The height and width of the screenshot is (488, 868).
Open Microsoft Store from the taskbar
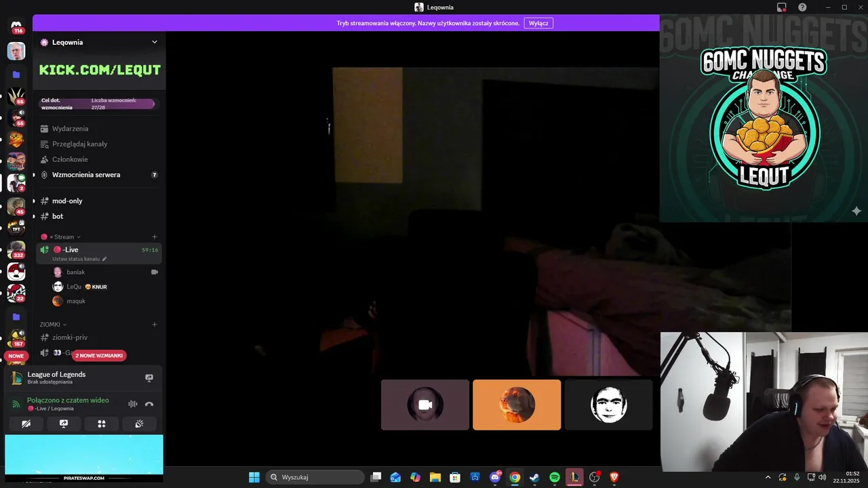[x=455, y=477]
